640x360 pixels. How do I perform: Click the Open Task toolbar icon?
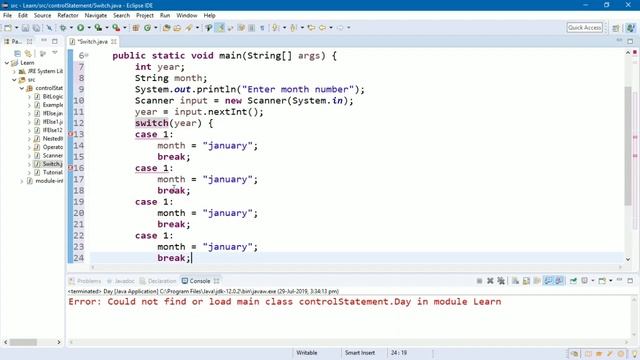pyautogui.click(x=177, y=28)
